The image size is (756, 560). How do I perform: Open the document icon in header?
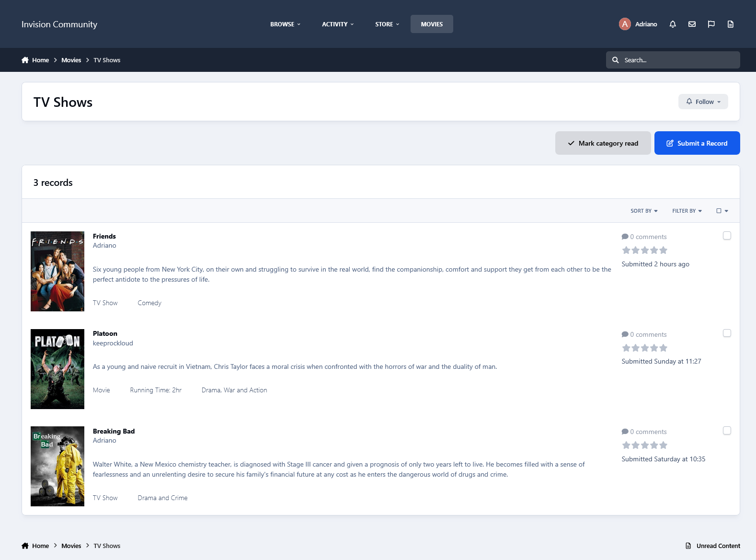pyautogui.click(x=730, y=24)
